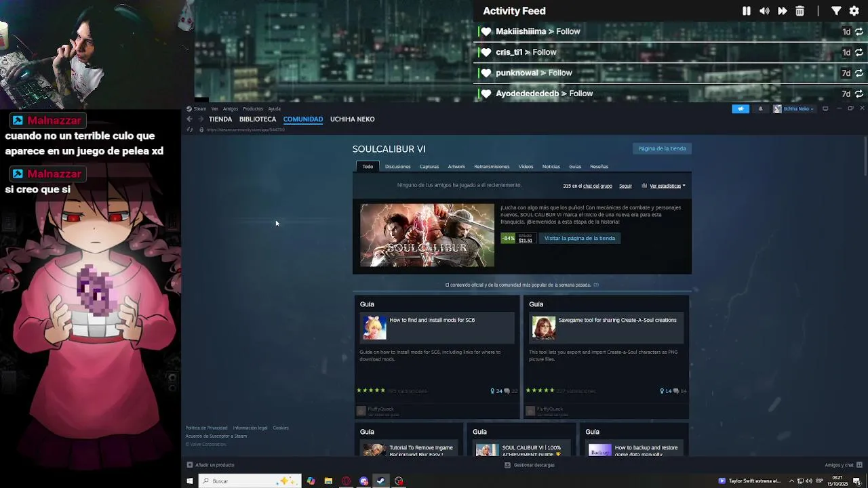
Task: Click the SOULCALIBUR VI banner image
Action: click(427, 235)
